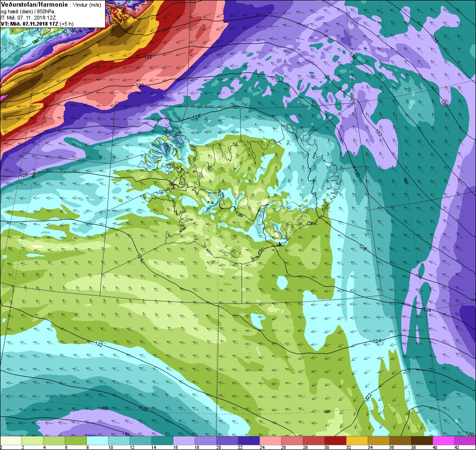The image size is (476, 450).
Task: Select the 28–30 m/s red legend swatch
Action: (x=314, y=440)
